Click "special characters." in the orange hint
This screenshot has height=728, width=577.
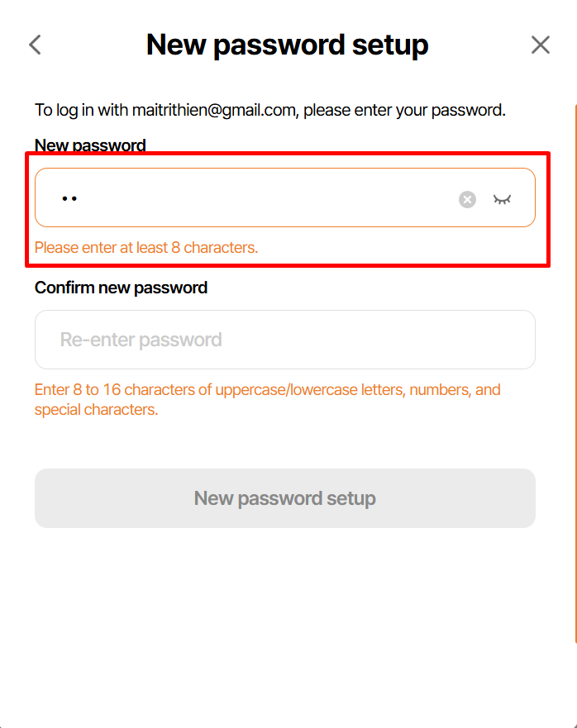click(x=96, y=410)
